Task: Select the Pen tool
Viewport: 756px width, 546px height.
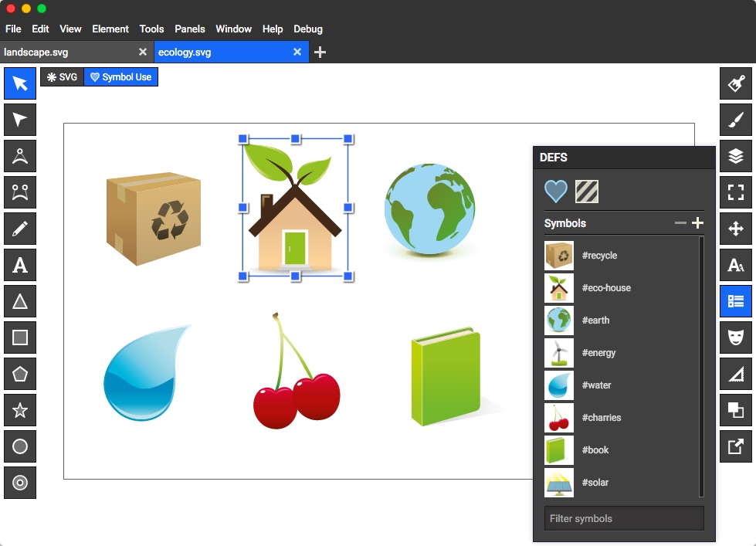Action: (19, 228)
